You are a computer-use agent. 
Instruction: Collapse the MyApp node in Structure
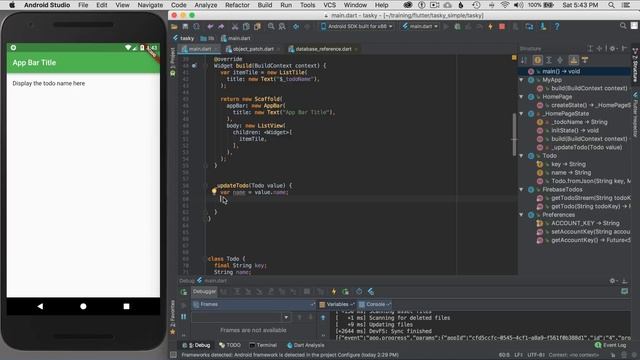click(522, 80)
